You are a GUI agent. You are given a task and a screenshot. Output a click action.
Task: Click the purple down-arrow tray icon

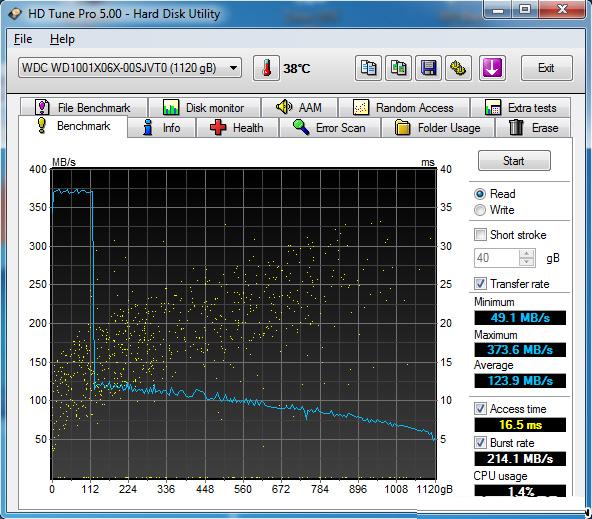pos(492,68)
